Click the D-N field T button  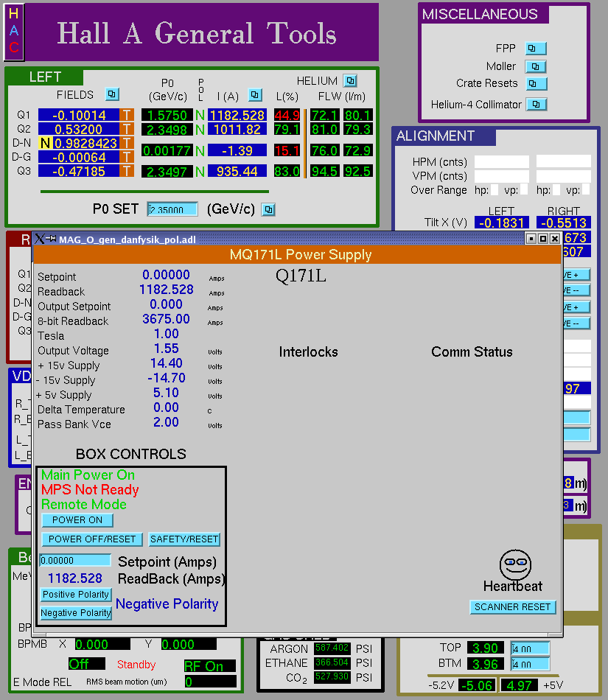click(x=127, y=143)
